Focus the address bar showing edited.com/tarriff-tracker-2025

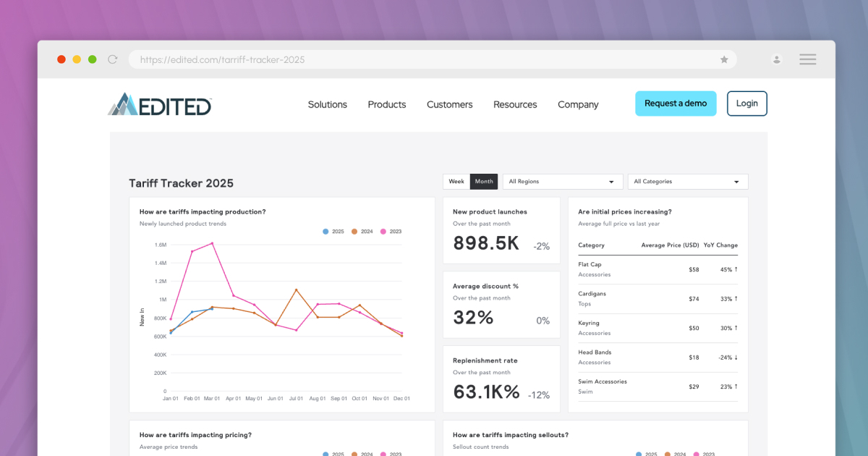pos(433,59)
